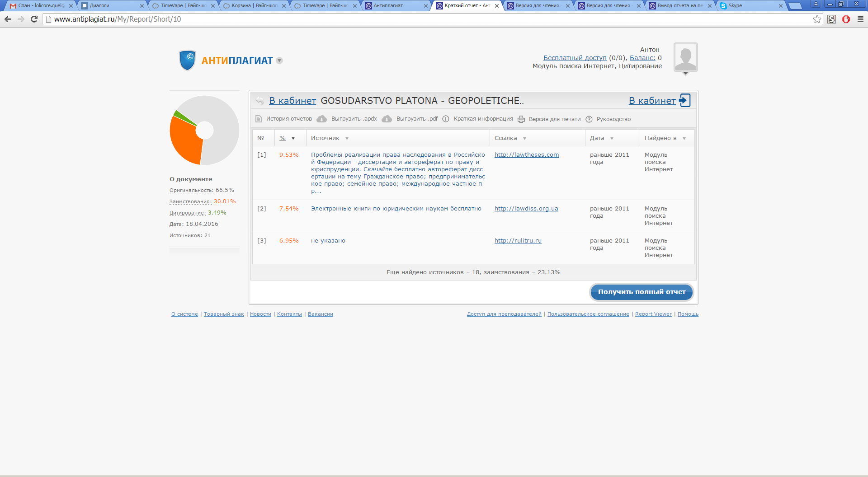Click the printer icon
The width and height of the screenshot is (868, 477).
(x=521, y=119)
